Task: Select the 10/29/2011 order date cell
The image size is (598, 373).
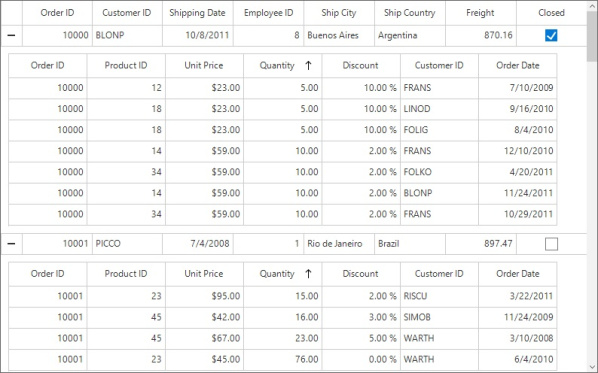Action: [x=518, y=214]
